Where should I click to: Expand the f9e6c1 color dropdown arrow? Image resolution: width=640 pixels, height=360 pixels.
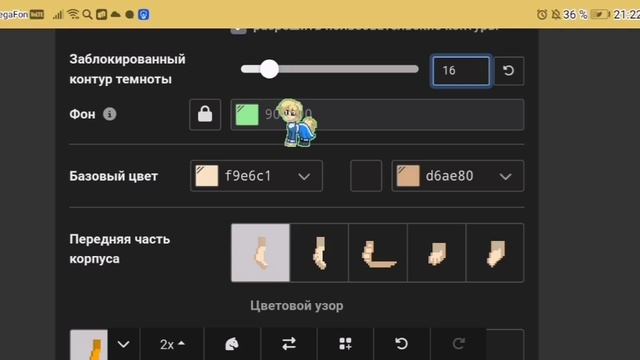(304, 176)
